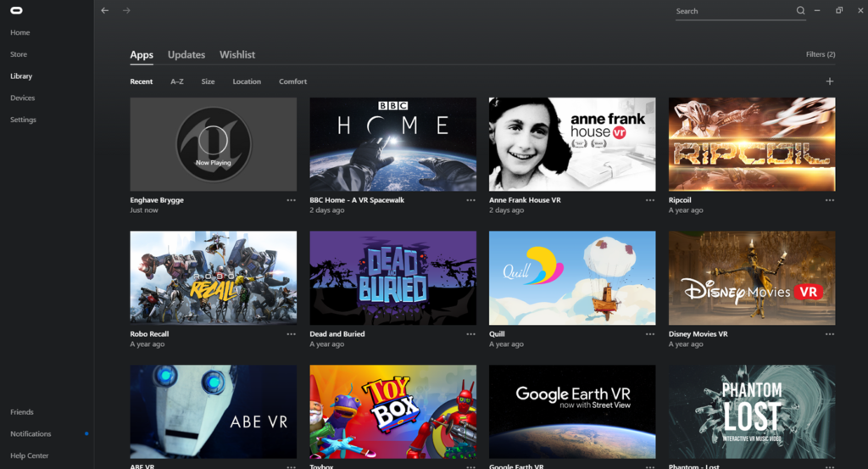Viewport: 868px width, 469px height.
Task: Open the Home section
Action: (x=20, y=33)
